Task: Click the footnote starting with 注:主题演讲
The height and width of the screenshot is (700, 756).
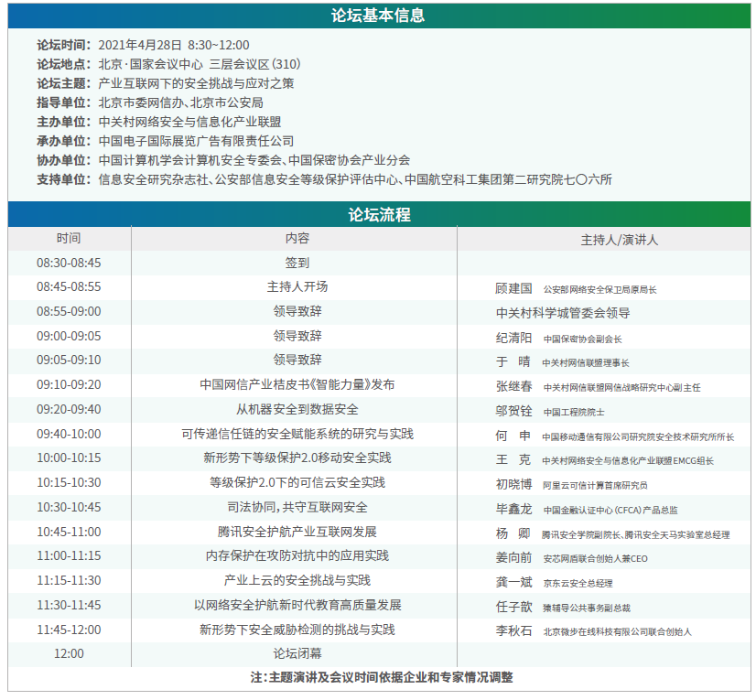Action: (x=381, y=678)
